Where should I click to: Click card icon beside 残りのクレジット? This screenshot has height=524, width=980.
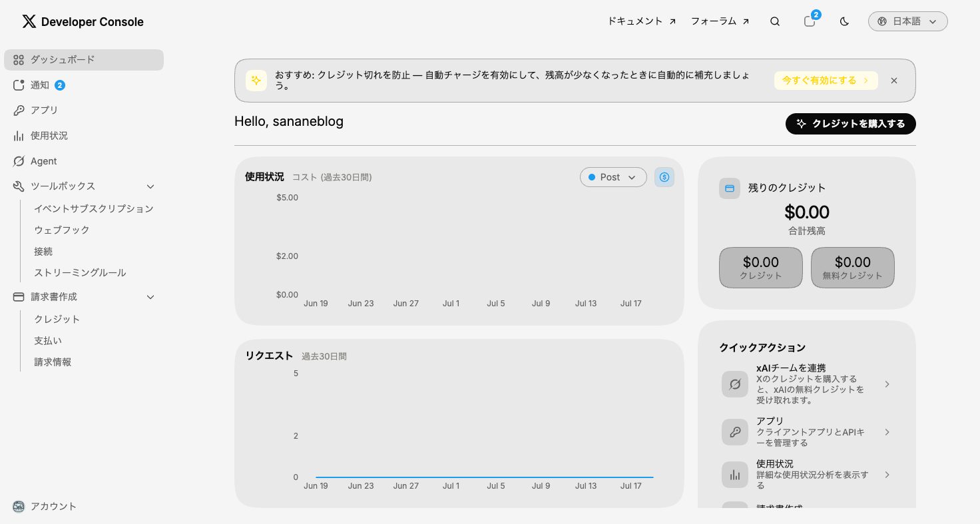pos(730,188)
